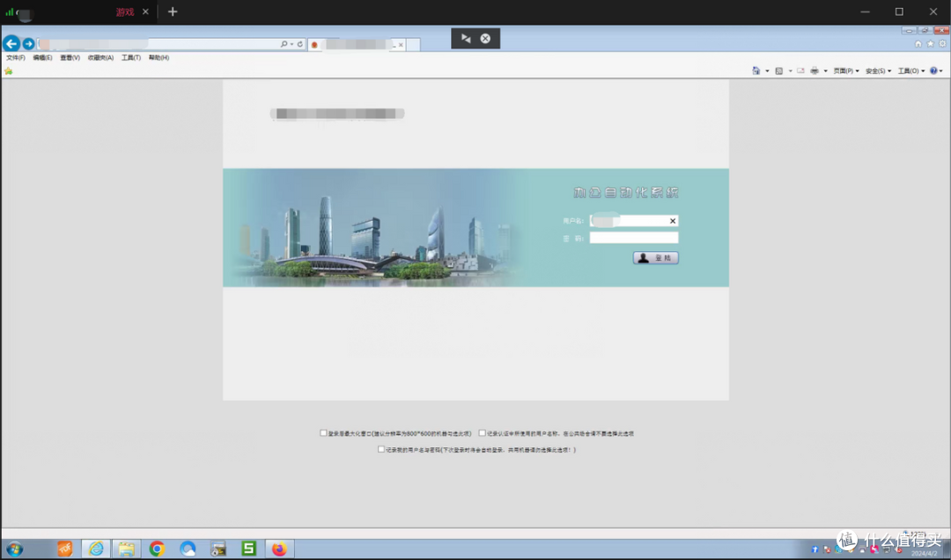
Task: Open the 查看(V) menu
Action: click(x=70, y=57)
